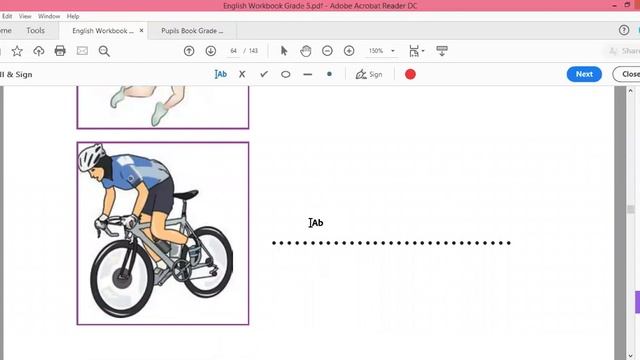Upload the file using the cloud icon

38,51
